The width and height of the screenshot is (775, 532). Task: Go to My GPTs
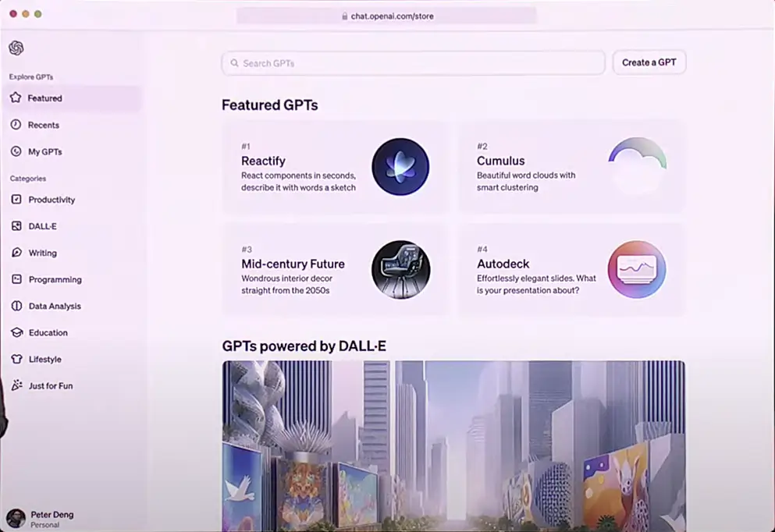pos(44,151)
